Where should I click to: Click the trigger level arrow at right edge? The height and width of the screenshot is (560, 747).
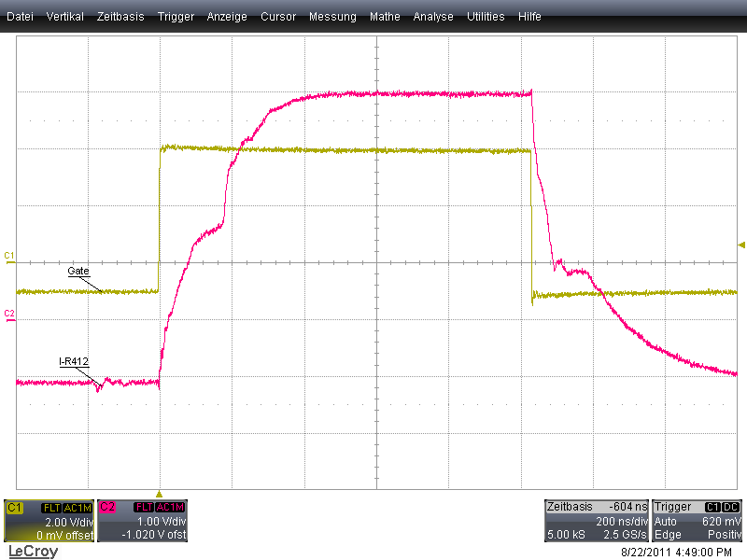tap(741, 245)
